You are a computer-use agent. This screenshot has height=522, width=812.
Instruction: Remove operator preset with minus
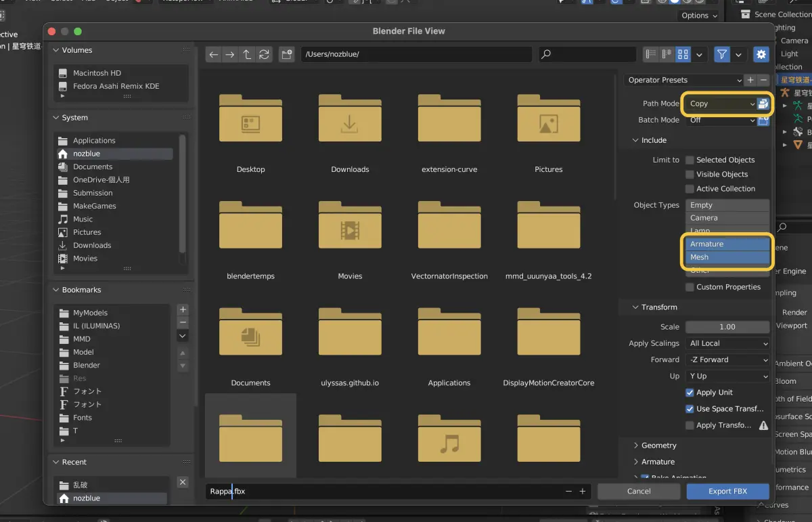[763, 80]
